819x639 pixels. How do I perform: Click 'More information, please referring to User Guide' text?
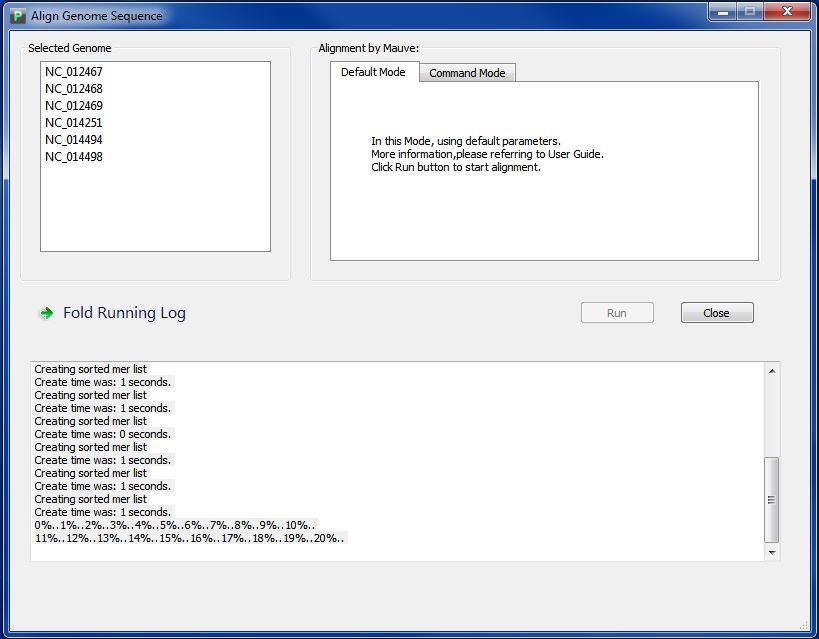[487, 154]
